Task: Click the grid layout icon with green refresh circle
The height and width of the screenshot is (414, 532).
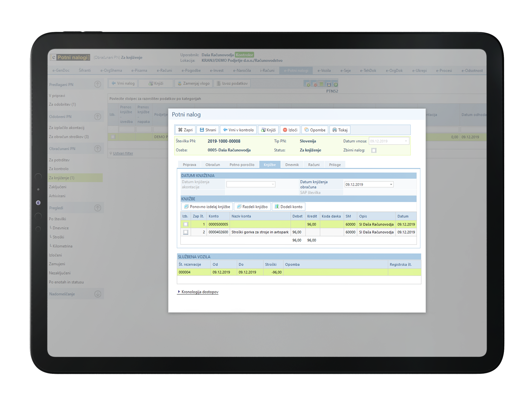Action: [x=335, y=84]
